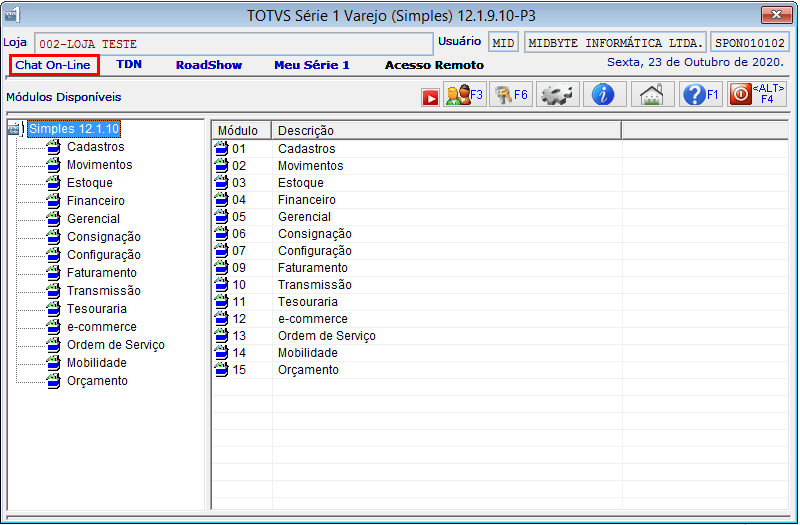Close the TOTVS Série 1 window
The image size is (800, 525).
pyautogui.click(x=776, y=15)
